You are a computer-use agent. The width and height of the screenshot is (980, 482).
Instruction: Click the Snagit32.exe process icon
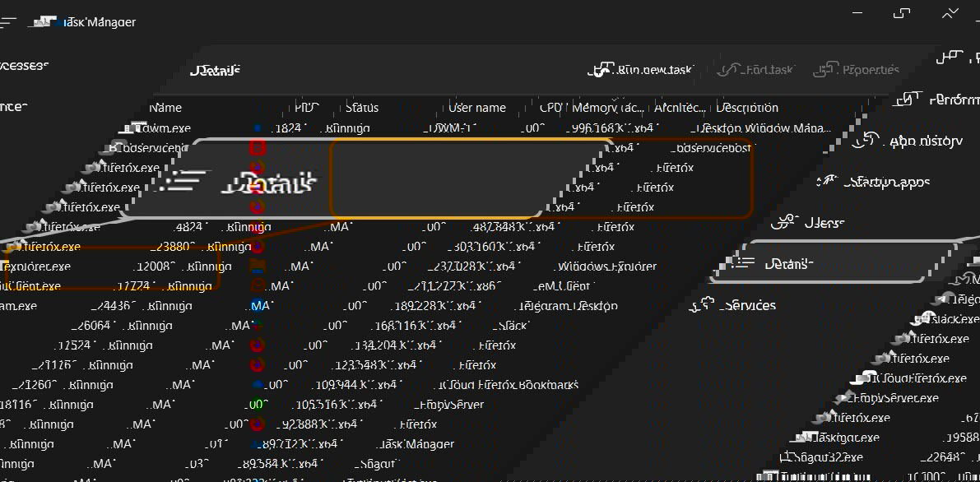pos(787,457)
